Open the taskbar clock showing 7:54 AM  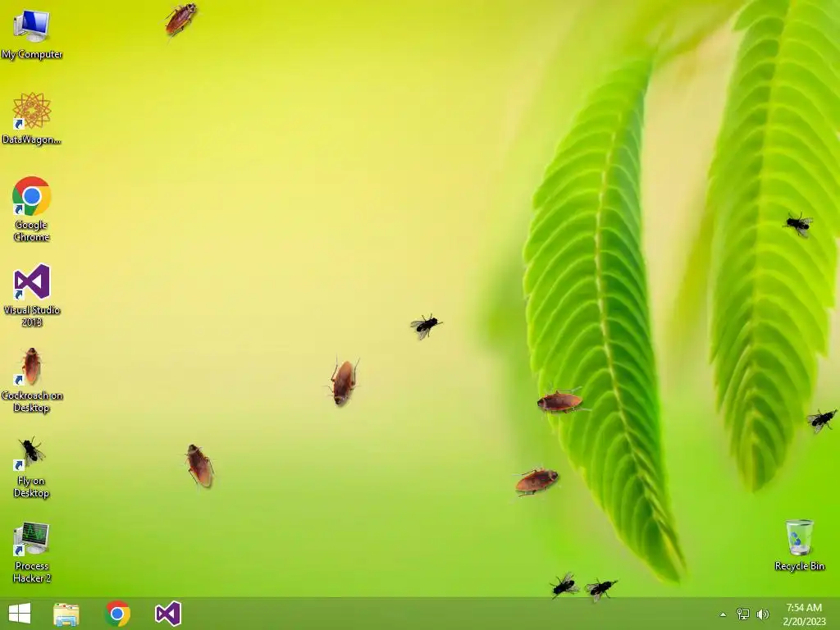point(804,614)
